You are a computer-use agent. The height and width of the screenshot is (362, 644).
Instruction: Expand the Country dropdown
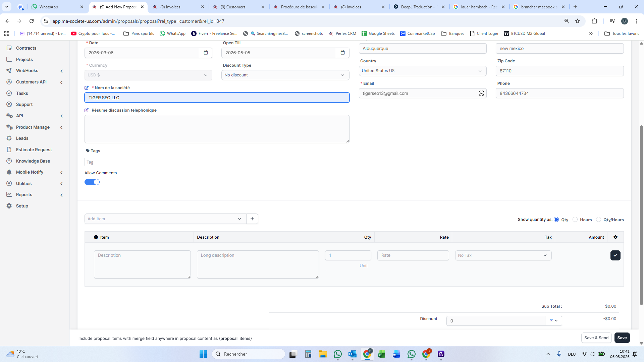click(x=422, y=71)
